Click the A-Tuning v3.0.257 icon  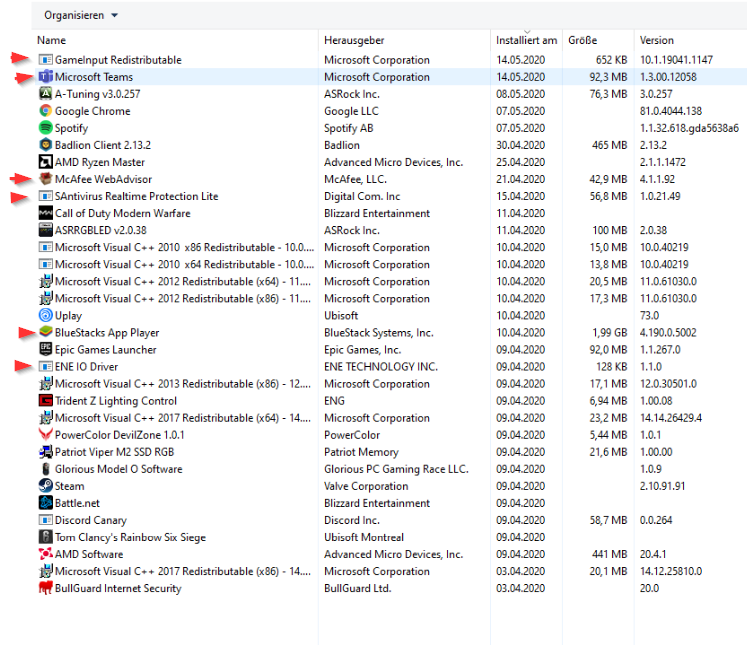45,94
